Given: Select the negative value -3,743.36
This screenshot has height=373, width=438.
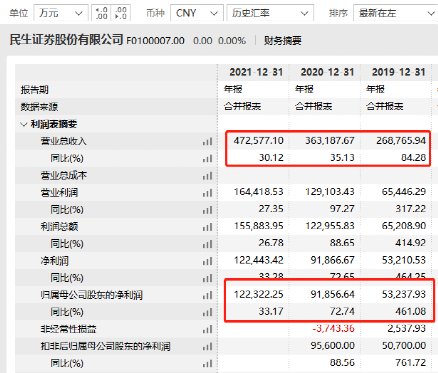Looking at the screenshot, I should pos(333,329).
